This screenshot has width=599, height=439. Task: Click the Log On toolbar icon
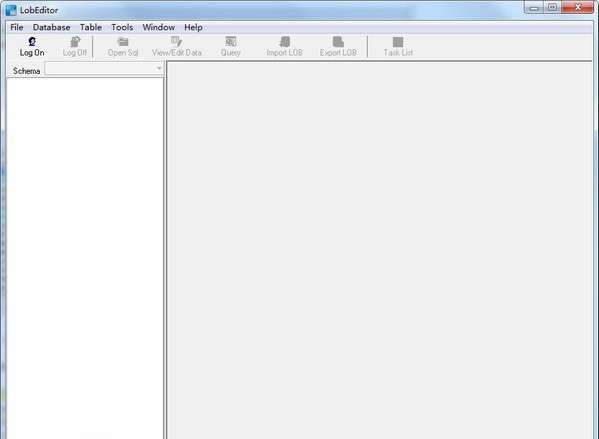pyautogui.click(x=32, y=41)
